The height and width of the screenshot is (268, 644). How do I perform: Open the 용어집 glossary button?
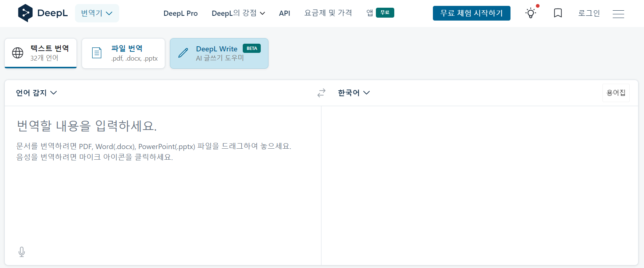616,93
